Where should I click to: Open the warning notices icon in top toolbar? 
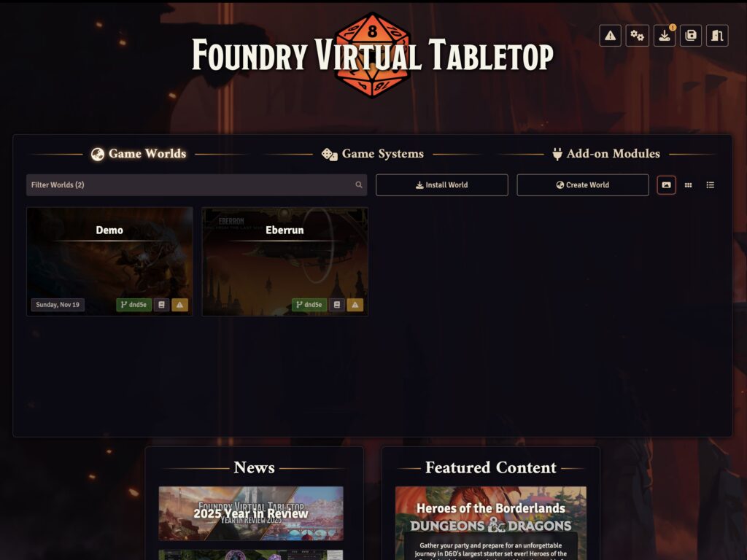pos(610,36)
